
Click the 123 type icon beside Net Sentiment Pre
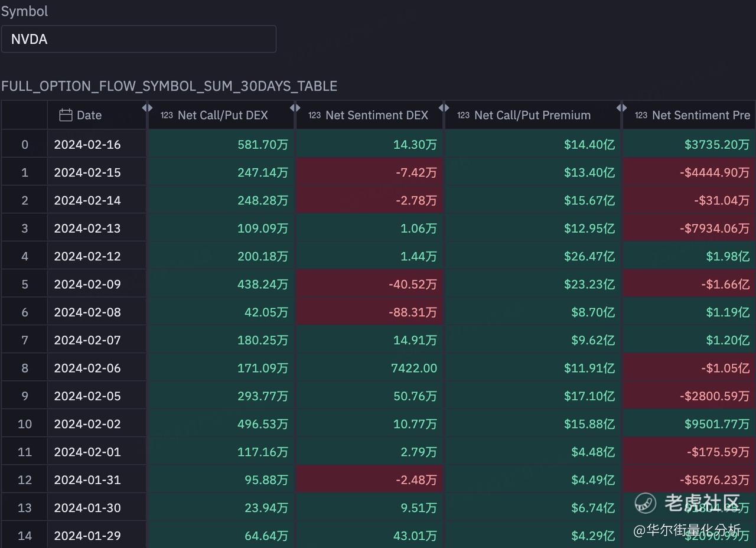point(641,115)
